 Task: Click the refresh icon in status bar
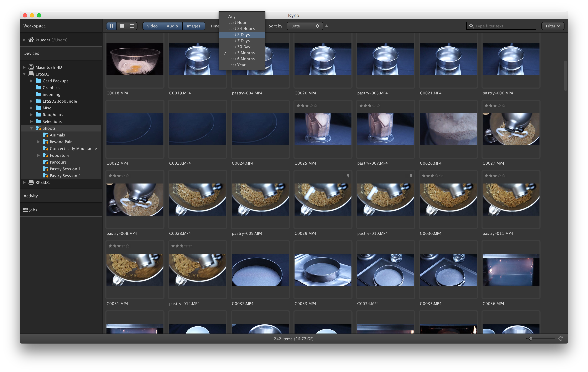click(x=560, y=339)
